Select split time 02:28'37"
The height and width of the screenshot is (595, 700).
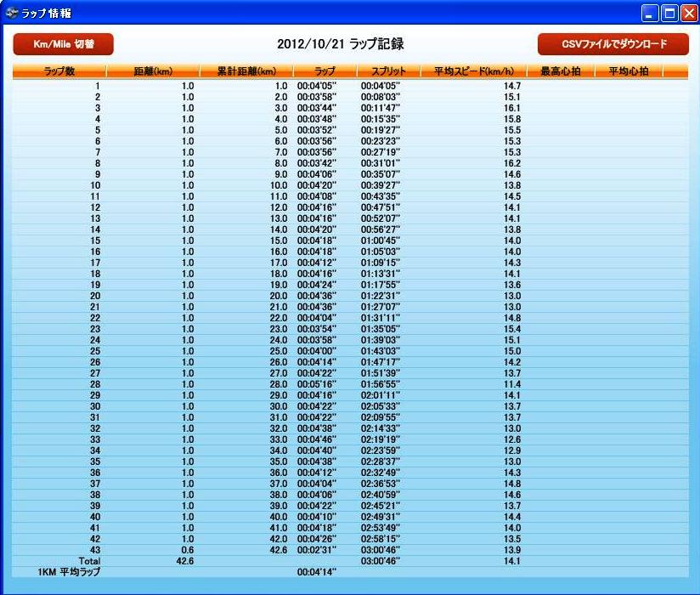click(x=381, y=462)
